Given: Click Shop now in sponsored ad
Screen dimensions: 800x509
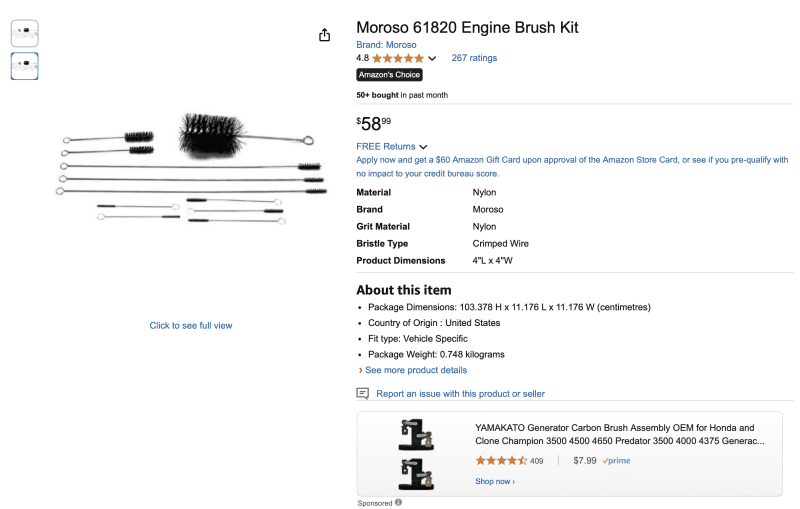Looking at the screenshot, I should (x=495, y=481).
